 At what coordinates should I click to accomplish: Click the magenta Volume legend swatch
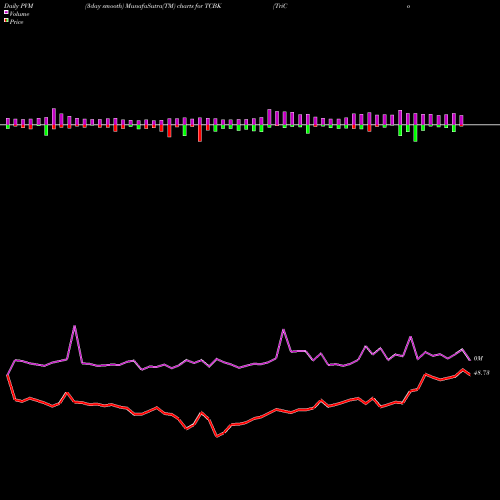coord(6,13)
